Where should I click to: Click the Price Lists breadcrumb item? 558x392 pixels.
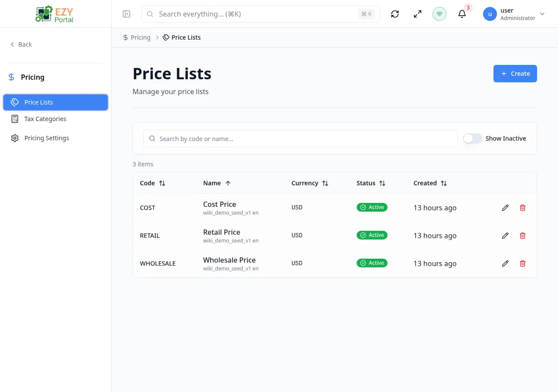click(x=182, y=37)
